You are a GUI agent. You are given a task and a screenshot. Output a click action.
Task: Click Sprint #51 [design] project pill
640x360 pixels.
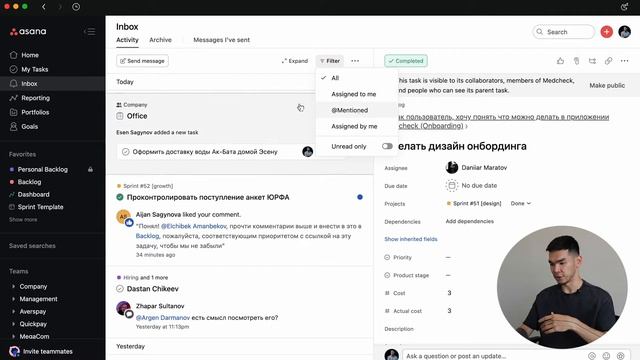click(474, 203)
